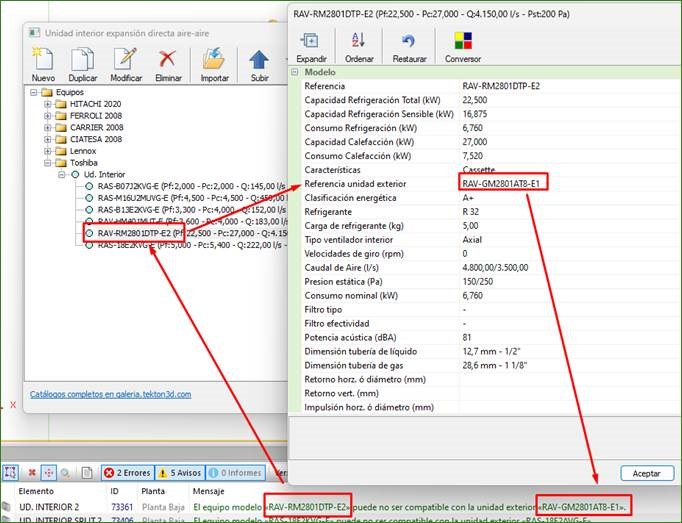Collapse the Equipos root folder
The height and width of the screenshot is (523, 682).
coord(33,92)
